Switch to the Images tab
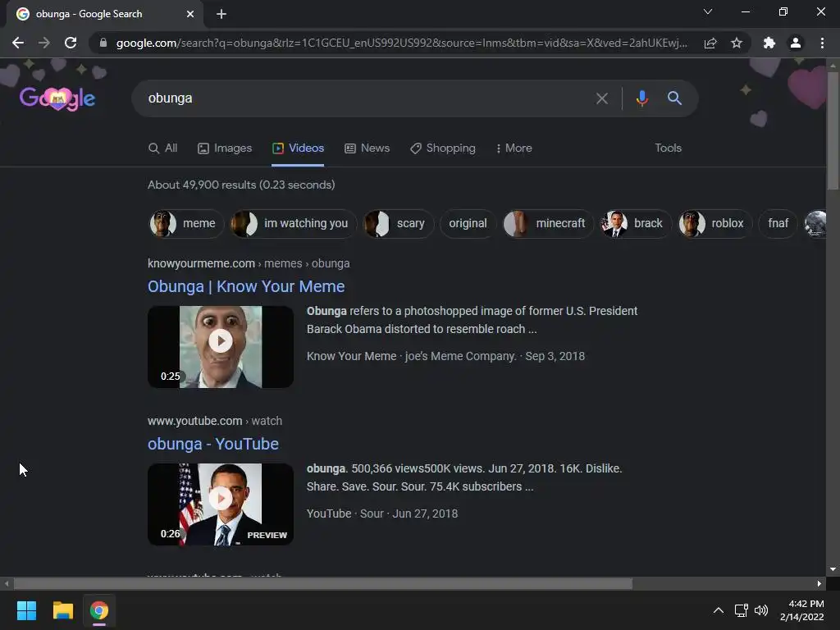The width and height of the screenshot is (840, 630). 225,148
